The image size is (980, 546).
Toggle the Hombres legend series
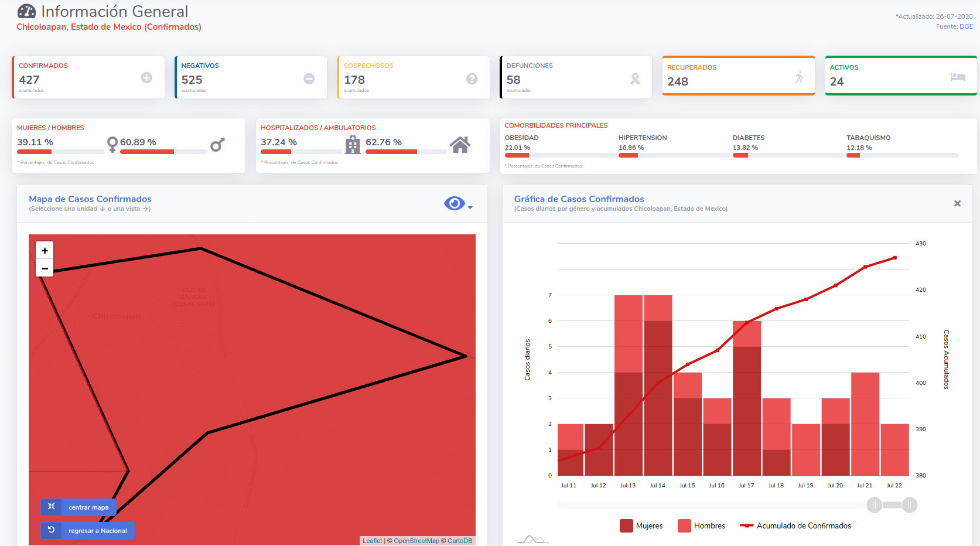pyautogui.click(x=701, y=525)
